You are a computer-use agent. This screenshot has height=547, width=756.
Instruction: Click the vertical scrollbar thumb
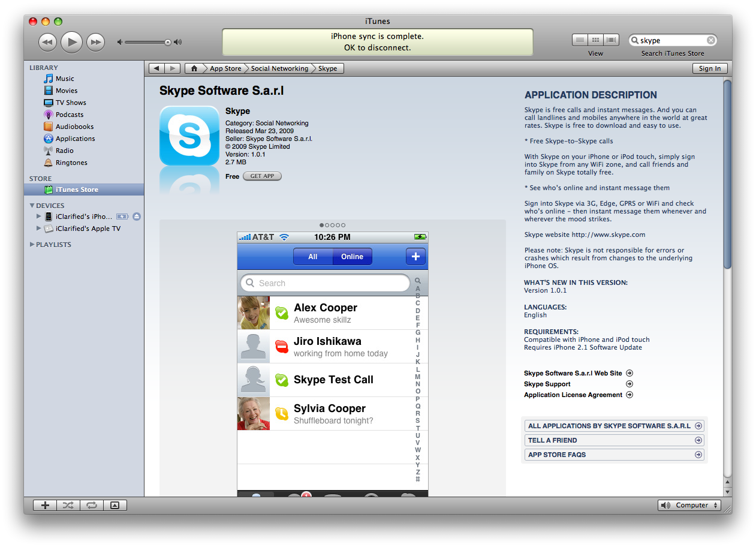pyautogui.click(x=728, y=174)
